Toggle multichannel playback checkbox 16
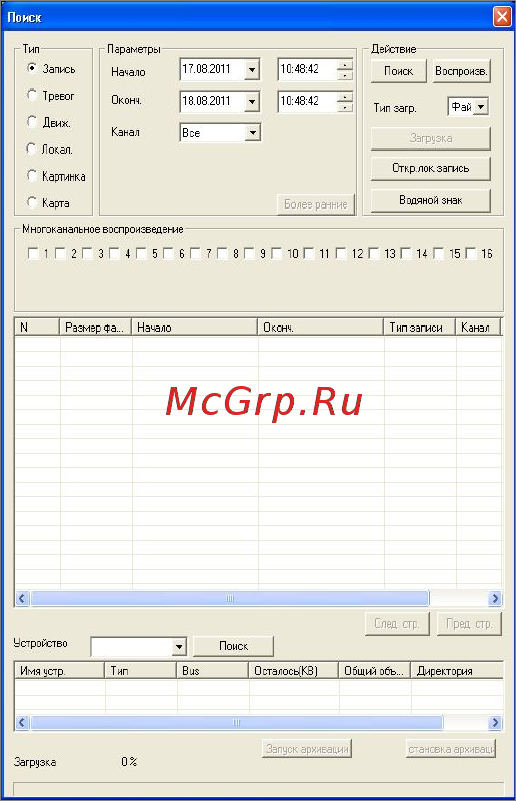The width and height of the screenshot is (516, 801). (471, 253)
